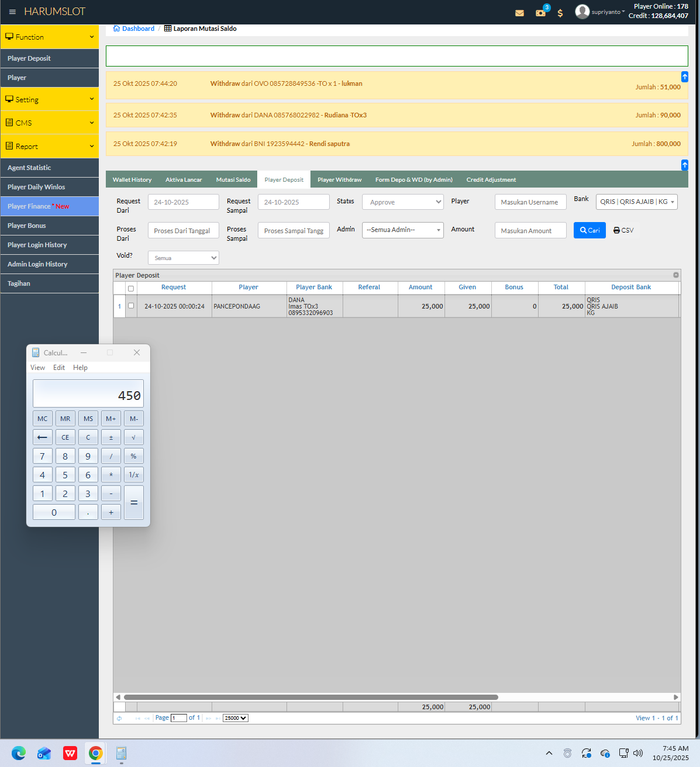Collapse the Player Deposit grid via corner icon
Image resolution: width=700 pixels, height=767 pixels.
click(676, 275)
